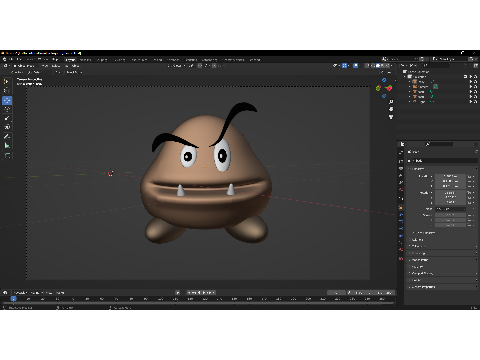Switch to wireframe viewport shading

pyautogui.click(x=374, y=66)
